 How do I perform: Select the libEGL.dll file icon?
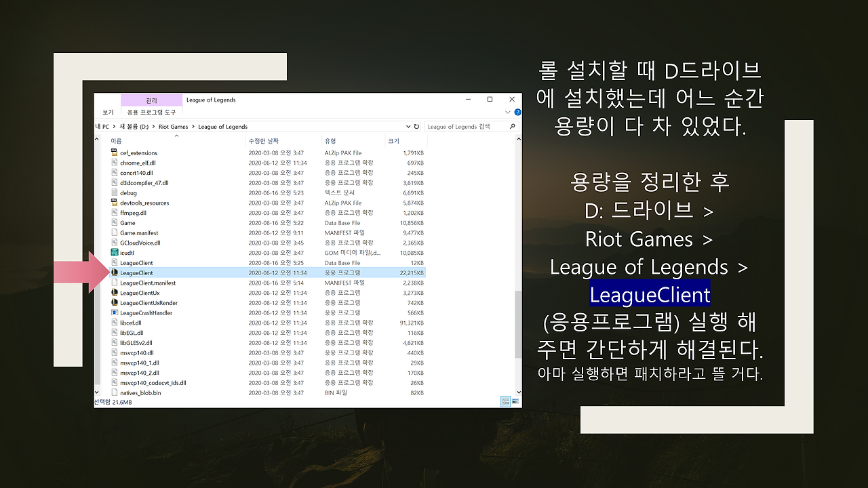115,333
